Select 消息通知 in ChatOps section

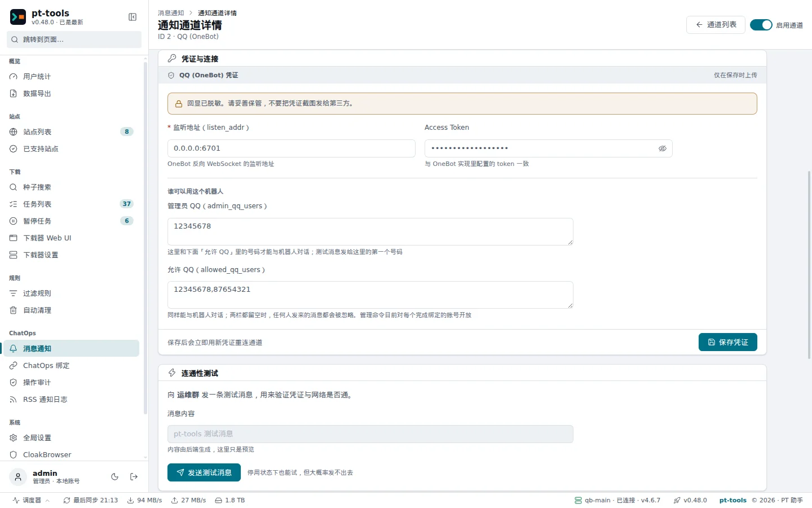click(71, 348)
